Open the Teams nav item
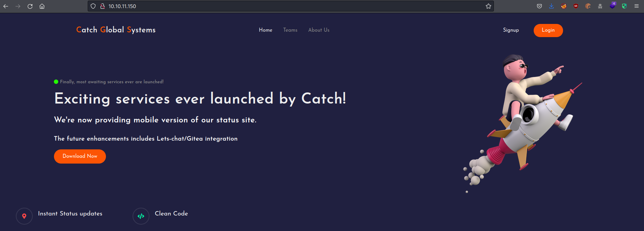 [x=290, y=30]
